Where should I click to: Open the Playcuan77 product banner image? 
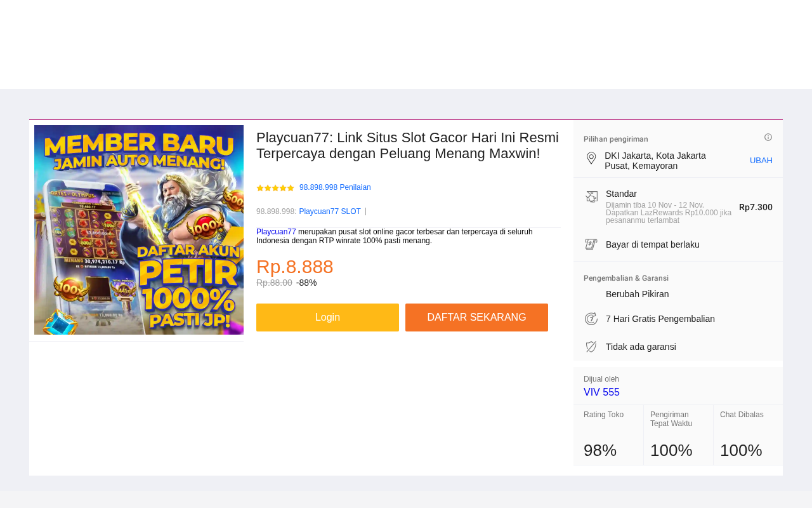point(139,230)
